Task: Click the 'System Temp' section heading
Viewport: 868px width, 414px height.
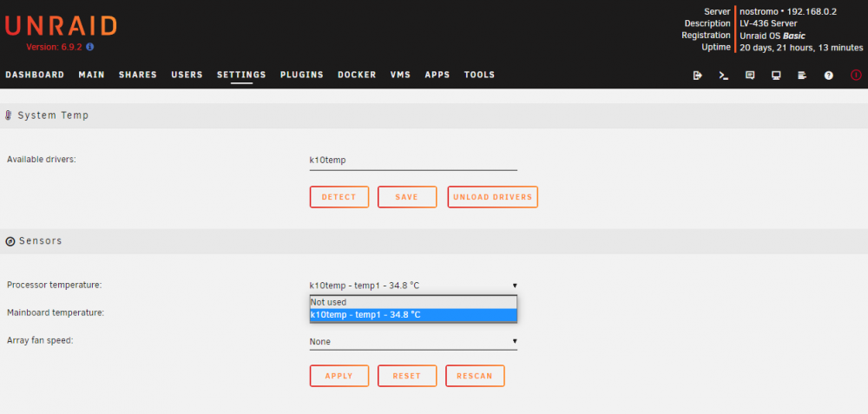Action: [x=53, y=115]
